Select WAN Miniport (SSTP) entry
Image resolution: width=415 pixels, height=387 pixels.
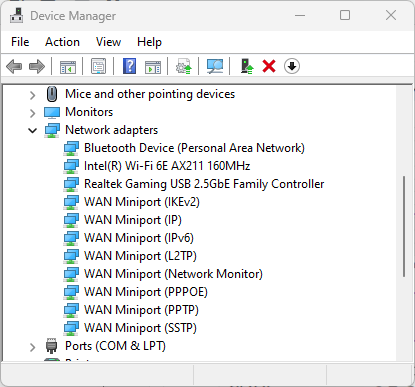140,328
